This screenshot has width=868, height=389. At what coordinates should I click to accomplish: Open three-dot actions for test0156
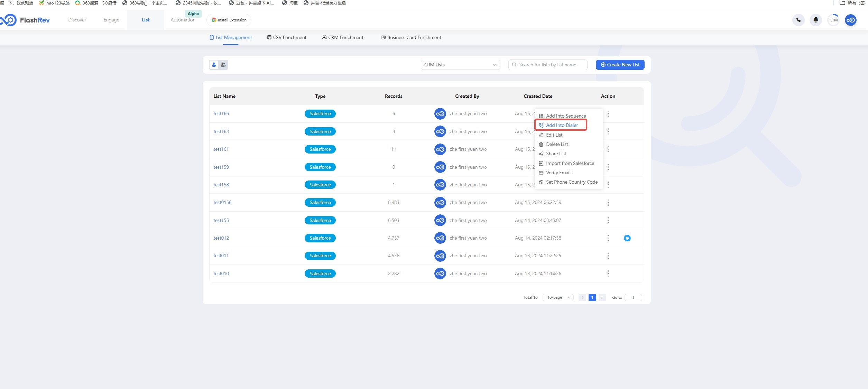pos(608,203)
